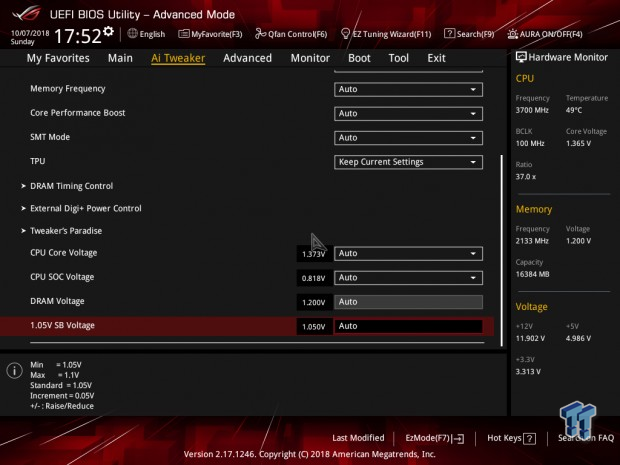Start EZ Tuning Wizard(F11) bulb icon
The height and width of the screenshot is (465, 620).
point(345,34)
